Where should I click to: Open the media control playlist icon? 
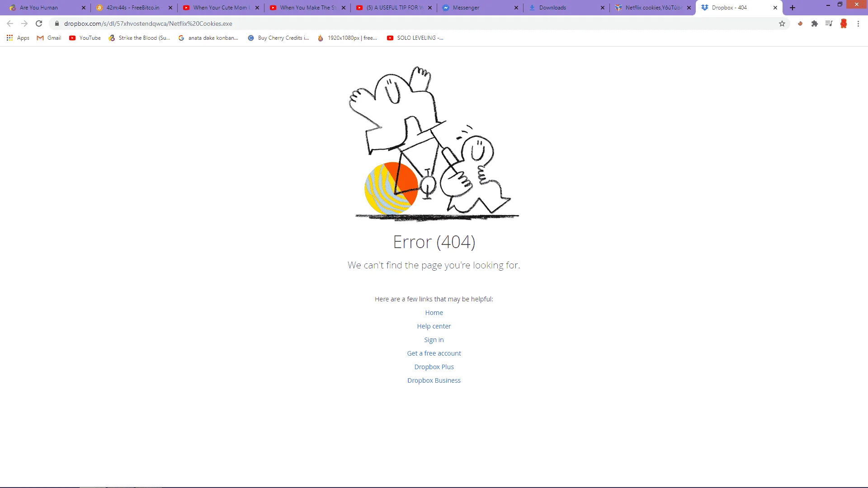click(829, 23)
